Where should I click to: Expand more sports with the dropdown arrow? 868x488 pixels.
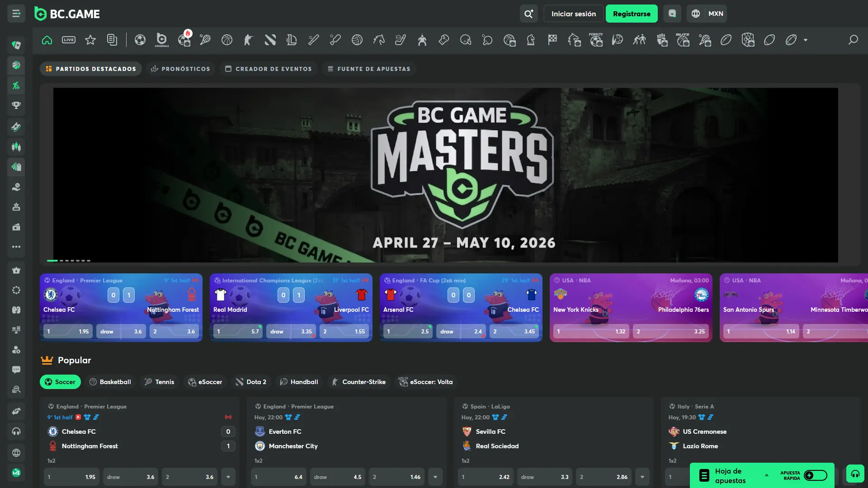pos(806,40)
